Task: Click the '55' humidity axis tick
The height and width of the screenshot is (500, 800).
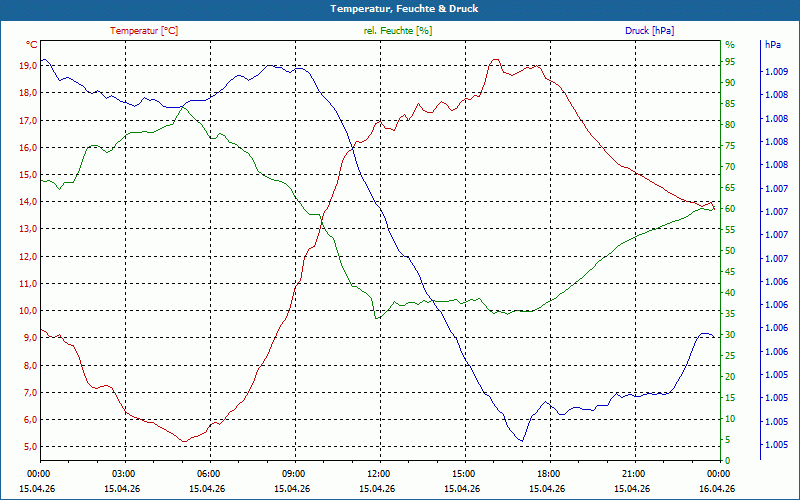Action: [730, 230]
